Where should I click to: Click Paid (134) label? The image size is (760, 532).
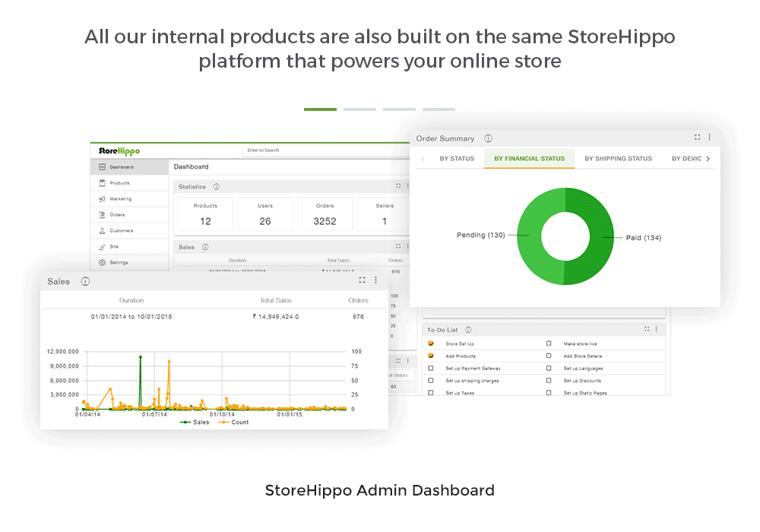(x=643, y=238)
